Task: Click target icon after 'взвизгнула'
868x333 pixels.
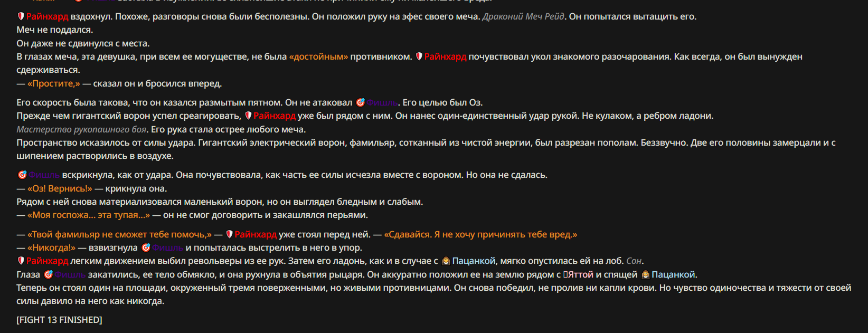Action: 146,248
